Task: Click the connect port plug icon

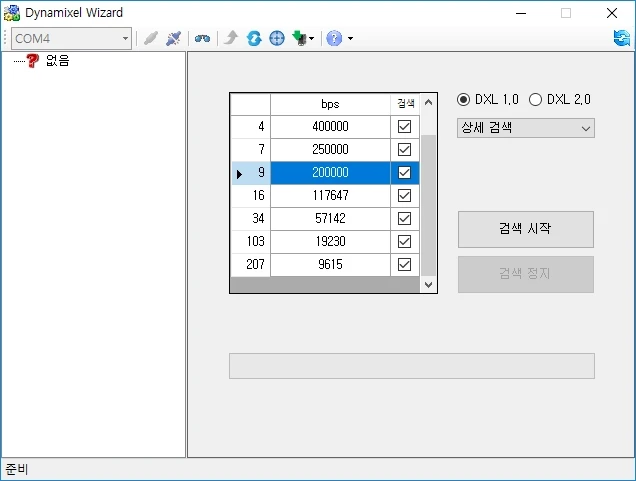Action: [x=151, y=38]
